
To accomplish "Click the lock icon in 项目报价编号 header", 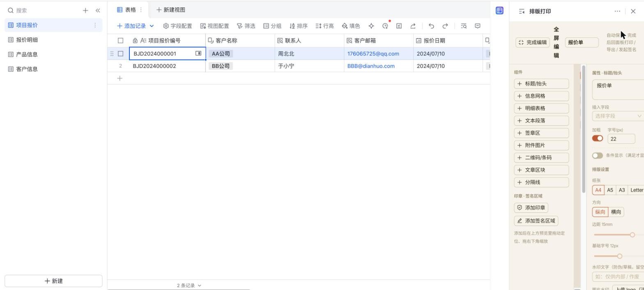I will (135, 41).
